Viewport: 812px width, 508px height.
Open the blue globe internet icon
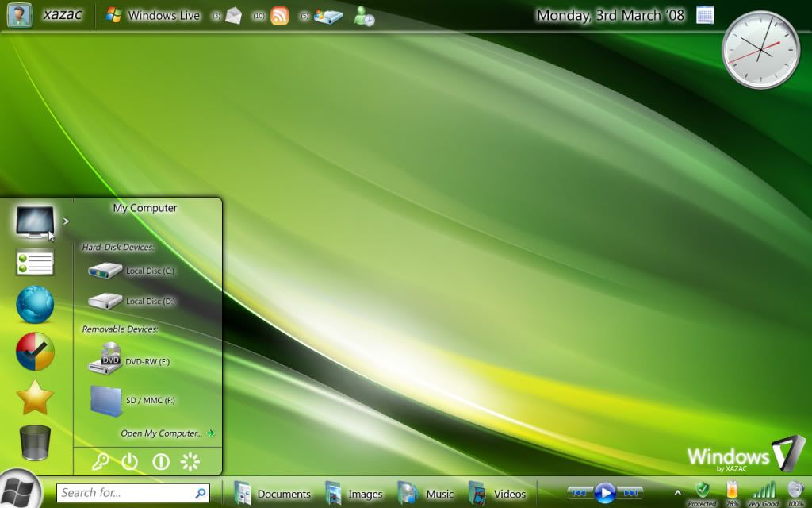point(35,305)
